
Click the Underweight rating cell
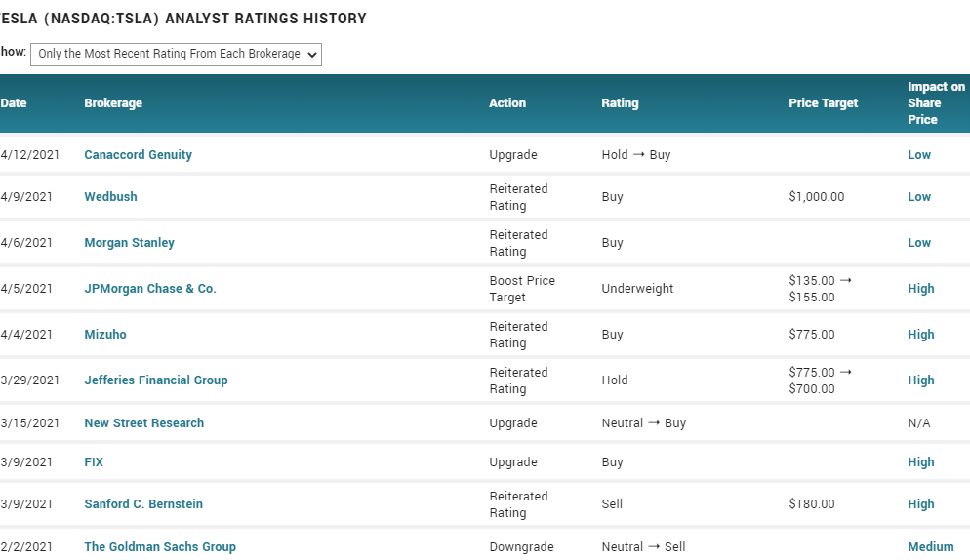[637, 289]
